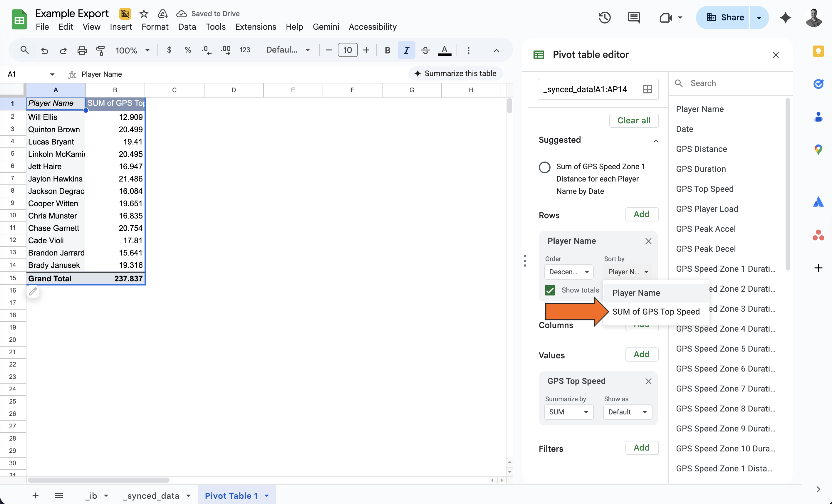Click Summarize this table button

[x=455, y=74]
